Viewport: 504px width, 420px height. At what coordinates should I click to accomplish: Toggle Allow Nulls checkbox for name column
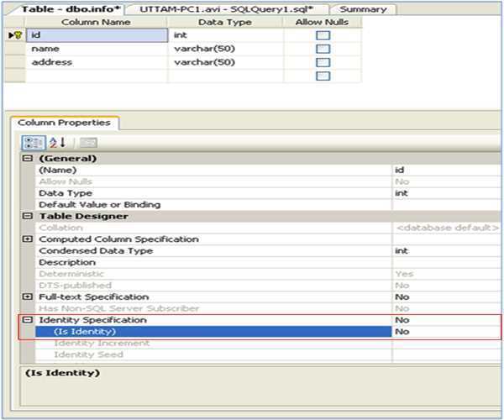pos(323,49)
